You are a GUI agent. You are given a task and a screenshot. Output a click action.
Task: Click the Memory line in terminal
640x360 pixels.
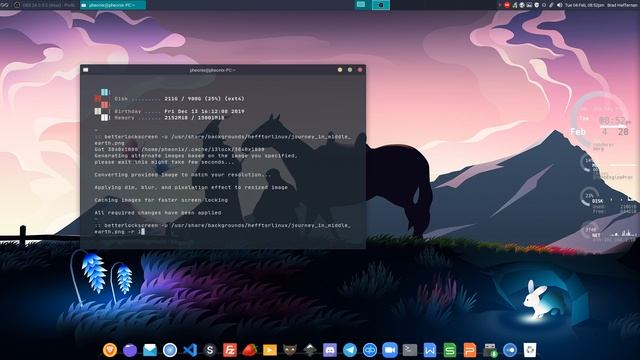pyautogui.click(x=169, y=118)
